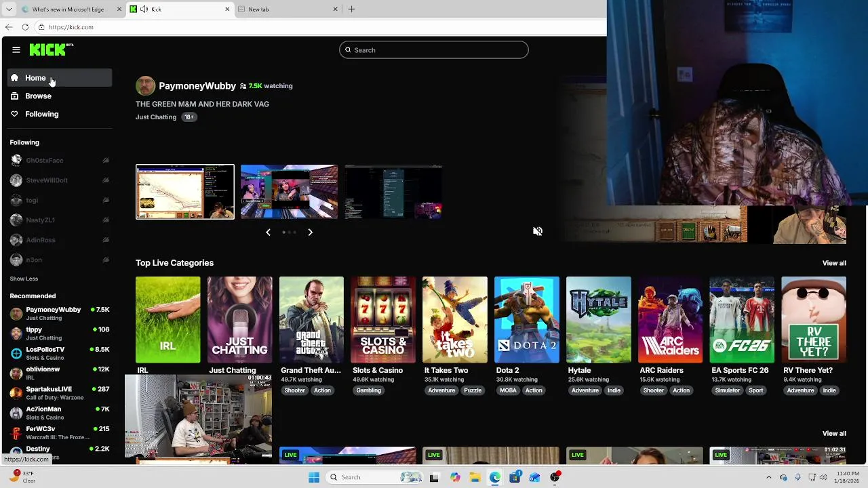This screenshot has height=488, width=868.
Task: Open NastyZL1 followed channel
Action: coord(60,220)
